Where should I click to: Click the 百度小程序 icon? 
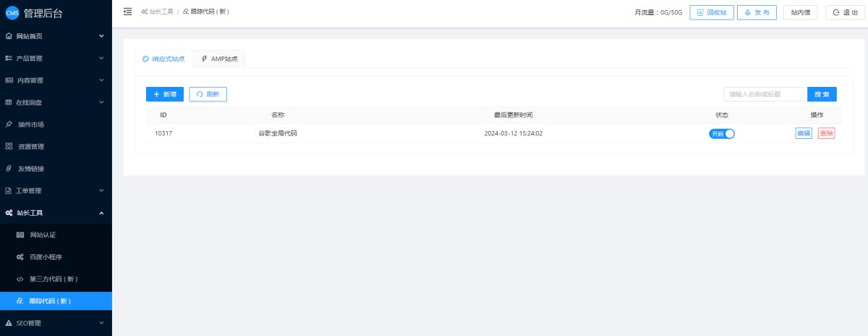pos(20,257)
